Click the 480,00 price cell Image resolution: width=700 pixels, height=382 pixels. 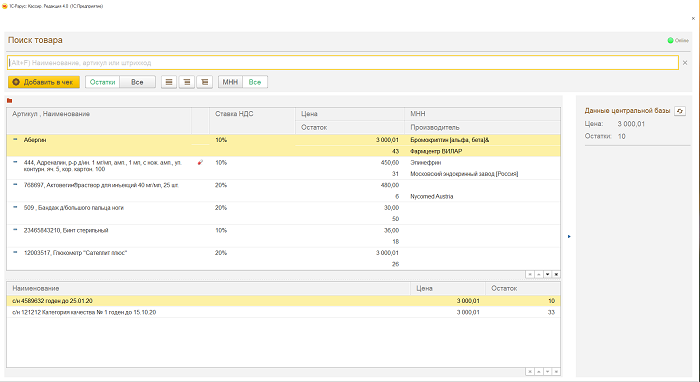389,185
